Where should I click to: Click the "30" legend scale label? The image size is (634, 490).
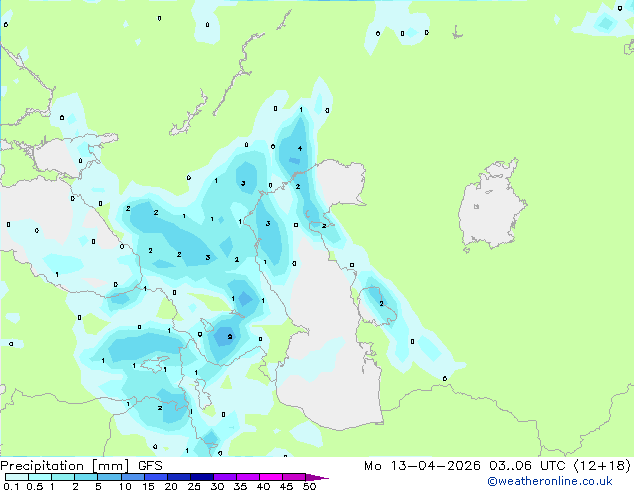(x=217, y=486)
